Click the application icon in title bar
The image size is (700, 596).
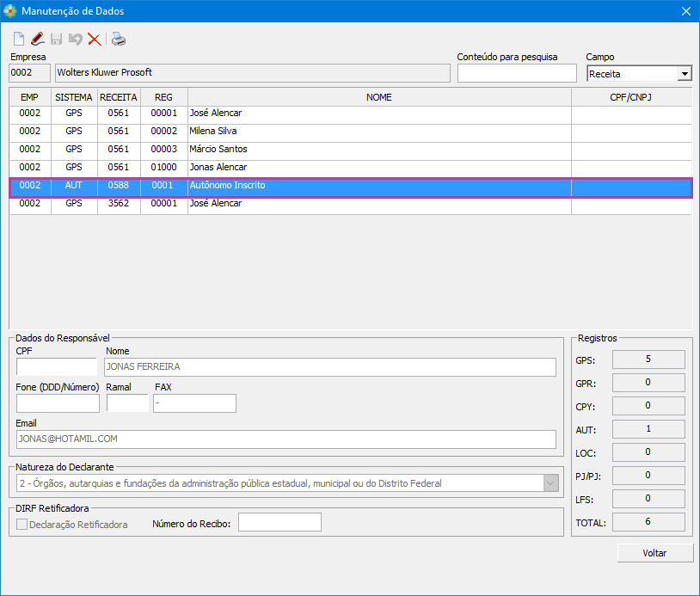pyautogui.click(x=9, y=11)
